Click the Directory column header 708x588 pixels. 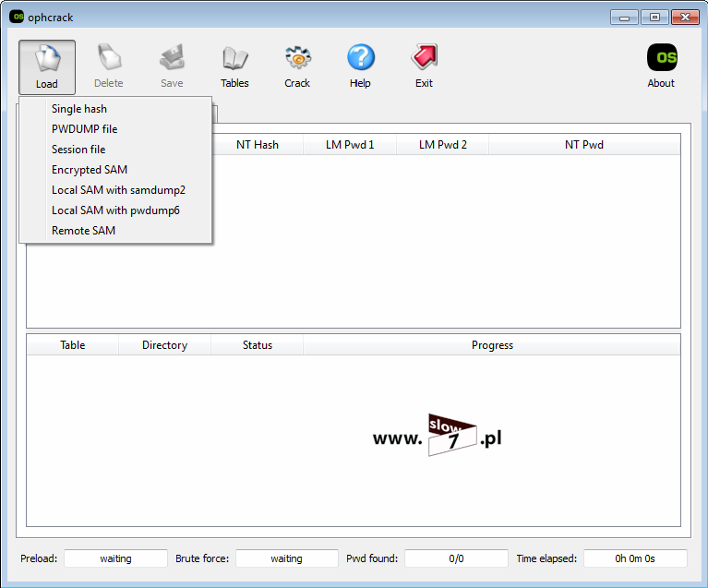pyautogui.click(x=165, y=345)
